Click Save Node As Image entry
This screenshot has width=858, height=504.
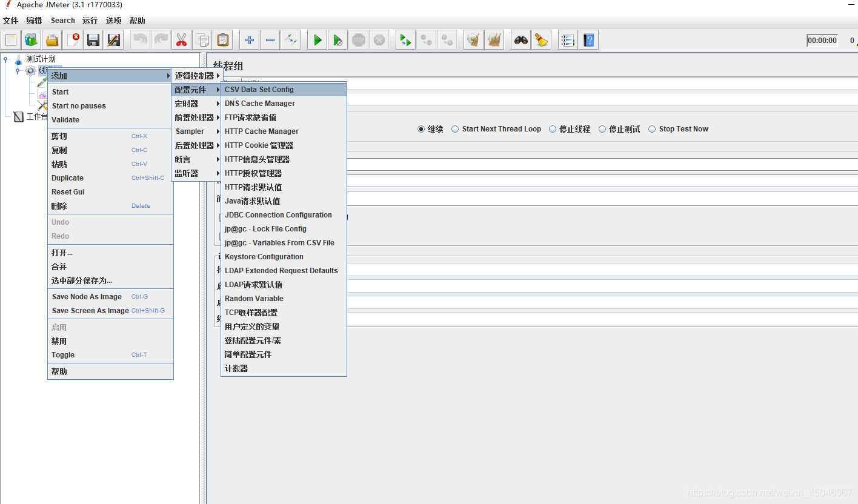click(x=110, y=297)
